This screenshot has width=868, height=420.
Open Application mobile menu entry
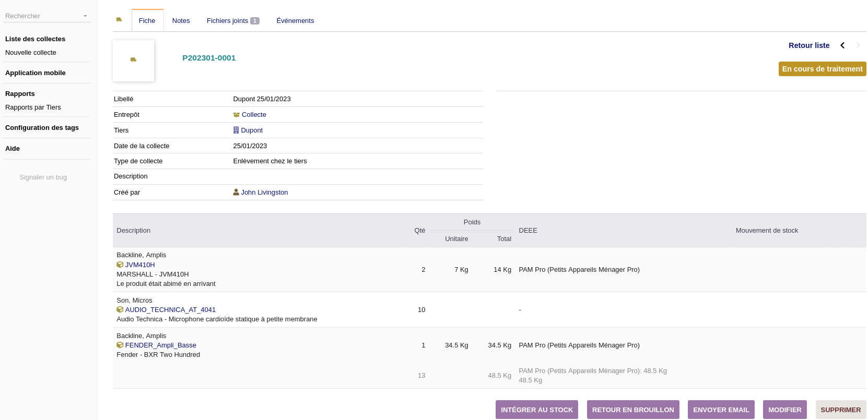click(x=36, y=73)
